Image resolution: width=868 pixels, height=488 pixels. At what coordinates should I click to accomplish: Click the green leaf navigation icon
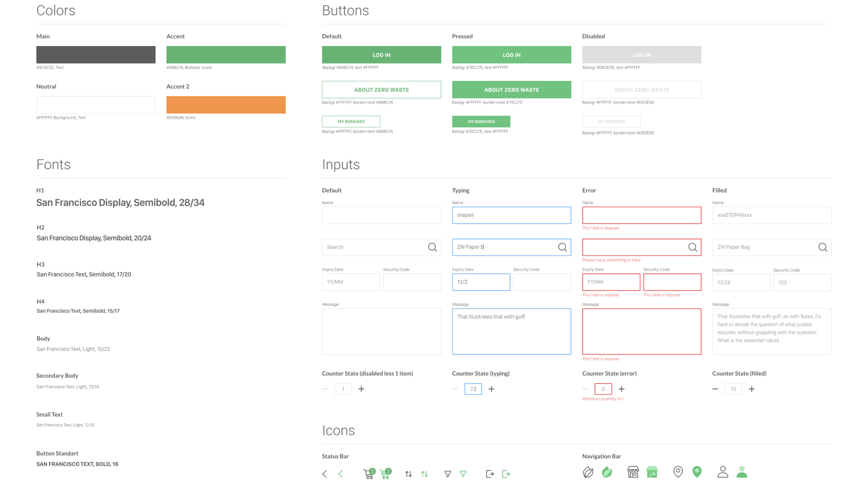[x=607, y=472]
